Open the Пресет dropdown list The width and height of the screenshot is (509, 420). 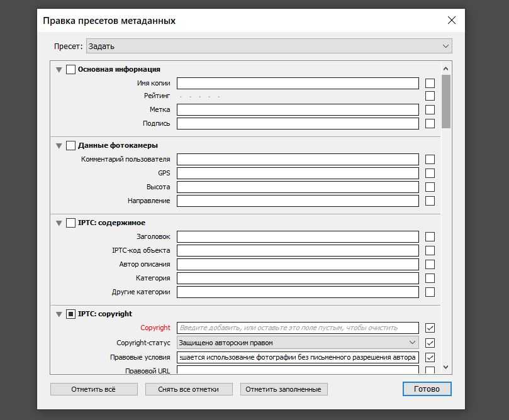(269, 46)
